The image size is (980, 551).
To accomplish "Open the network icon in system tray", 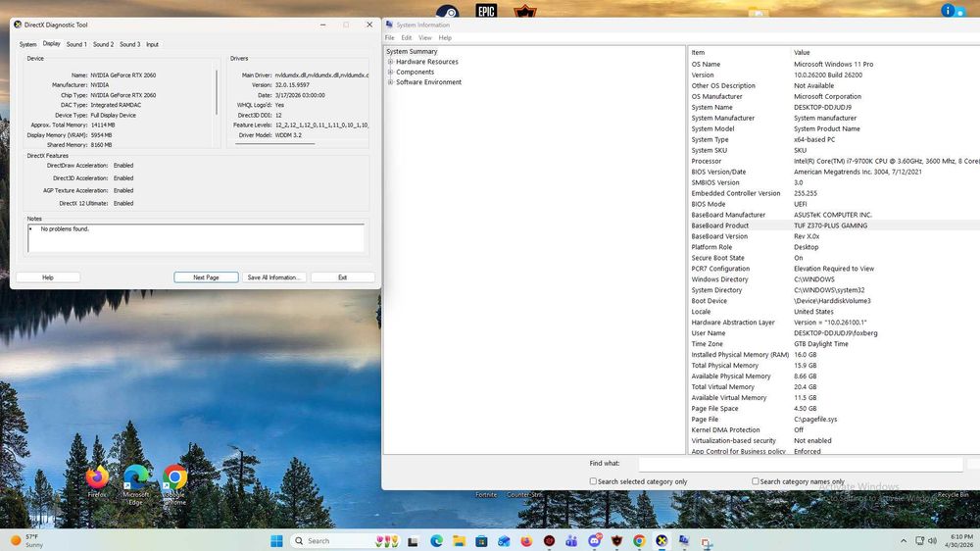I will 919,541.
